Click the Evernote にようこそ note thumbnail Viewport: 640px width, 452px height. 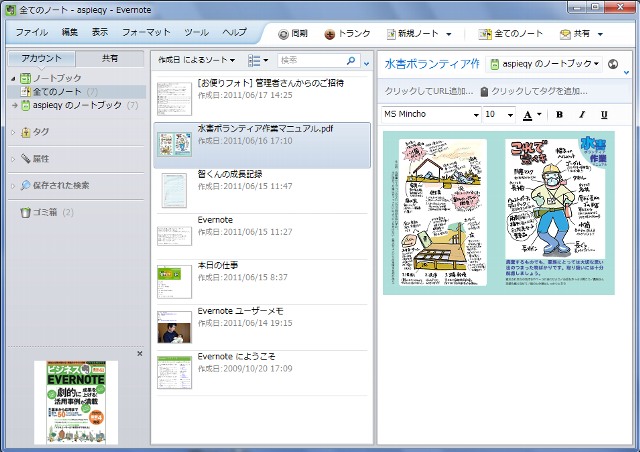tap(175, 372)
